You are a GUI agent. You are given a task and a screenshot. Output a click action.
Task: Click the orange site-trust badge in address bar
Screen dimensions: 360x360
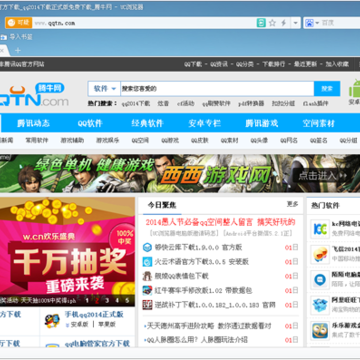[18, 23]
